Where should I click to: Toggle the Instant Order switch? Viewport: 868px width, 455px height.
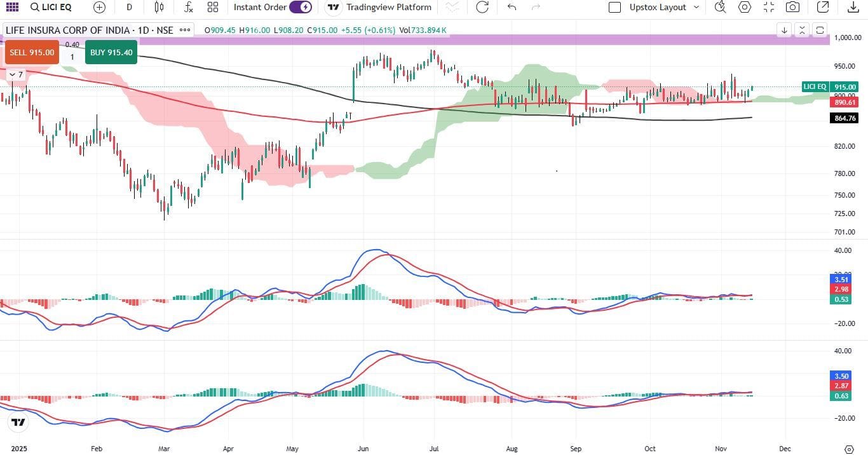click(301, 7)
